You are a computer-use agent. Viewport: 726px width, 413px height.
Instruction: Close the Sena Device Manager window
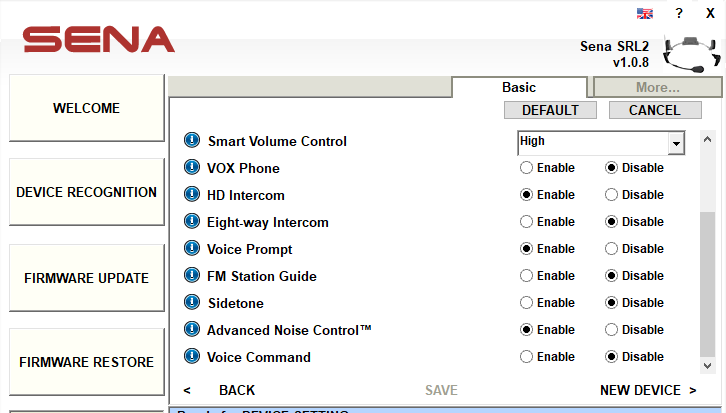(710, 13)
